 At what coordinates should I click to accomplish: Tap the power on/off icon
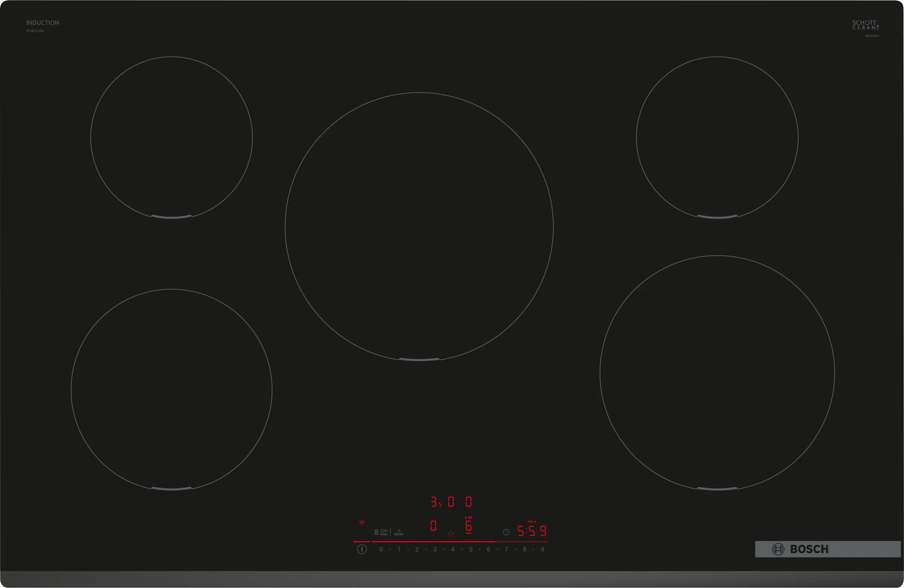361,550
